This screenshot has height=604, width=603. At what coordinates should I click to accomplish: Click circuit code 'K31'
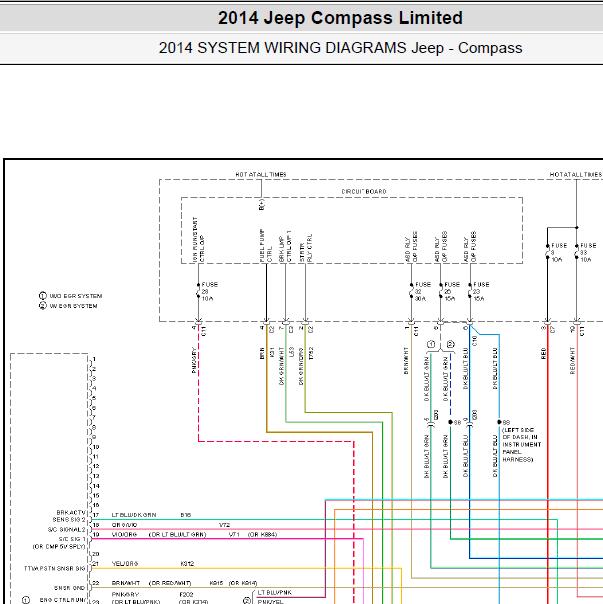pyautogui.click(x=272, y=353)
